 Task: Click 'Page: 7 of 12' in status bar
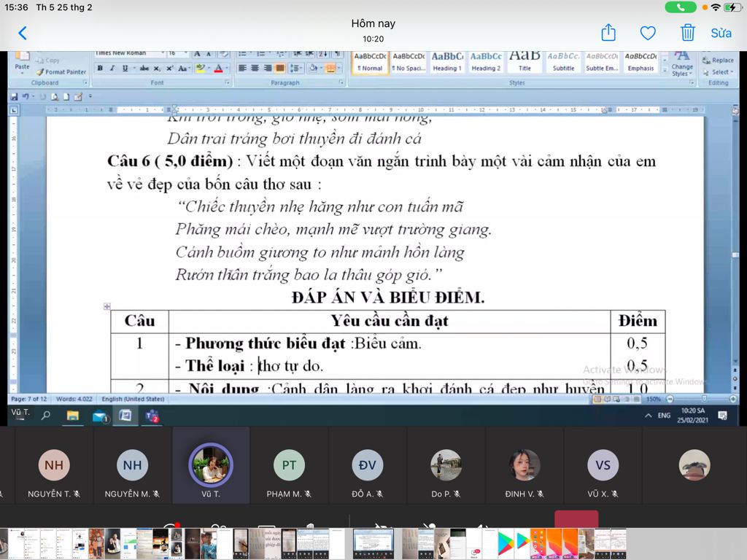[x=29, y=399]
